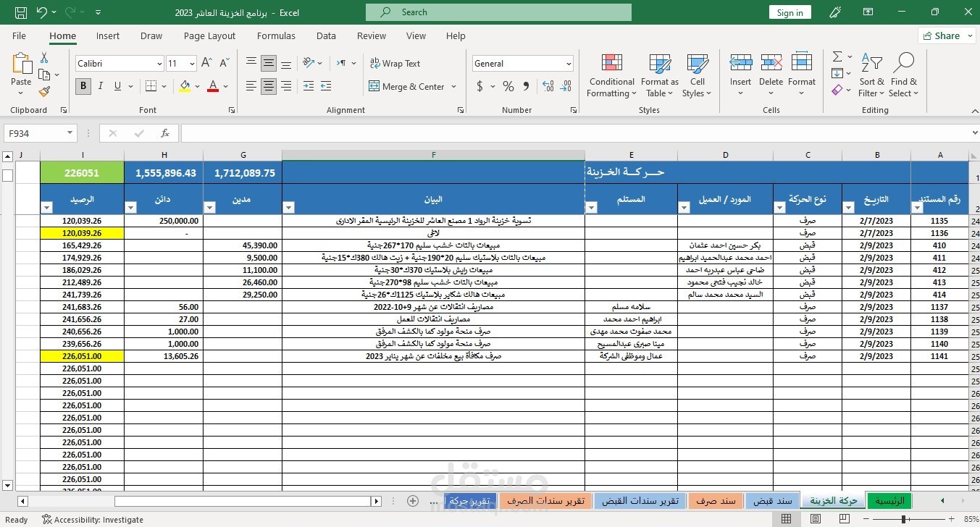Open the font size dropdown
The height and width of the screenshot is (527, 980).
coord(191,64)
